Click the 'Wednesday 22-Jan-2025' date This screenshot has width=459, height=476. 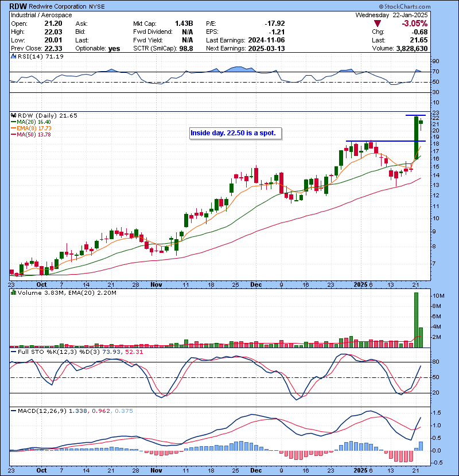click(391, 15)
